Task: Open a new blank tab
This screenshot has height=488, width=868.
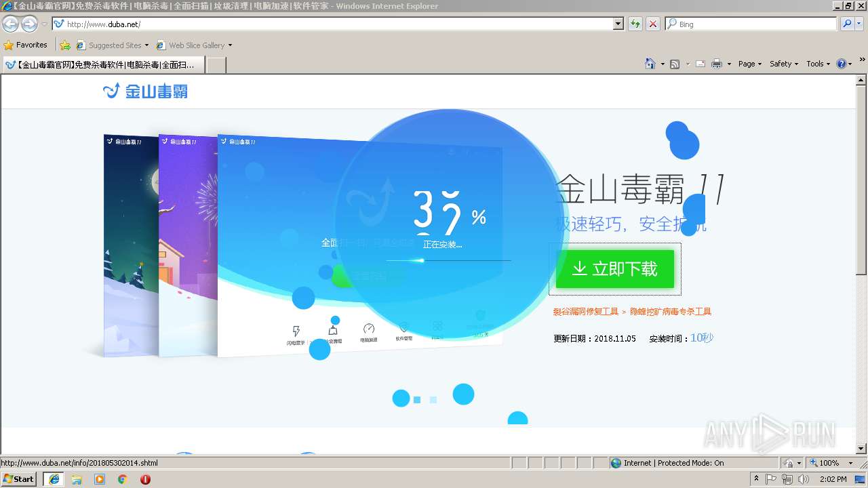Action: (x=216, y=65)
